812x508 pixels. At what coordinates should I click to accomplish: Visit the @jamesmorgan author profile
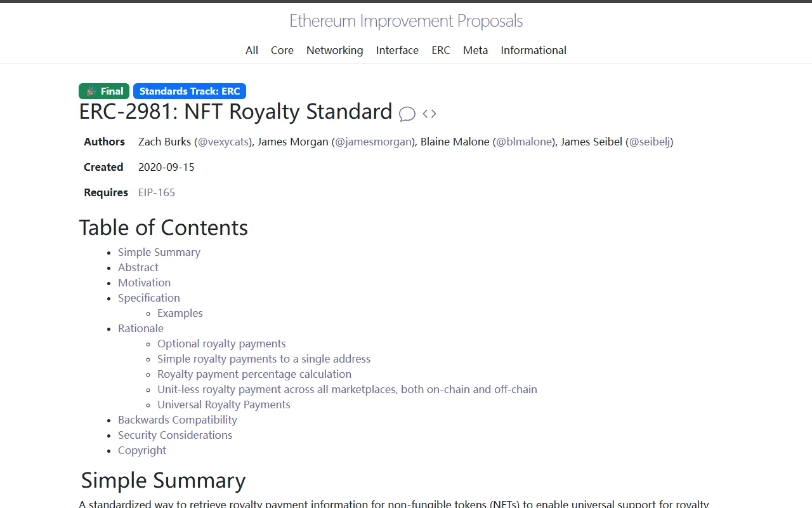374,142
